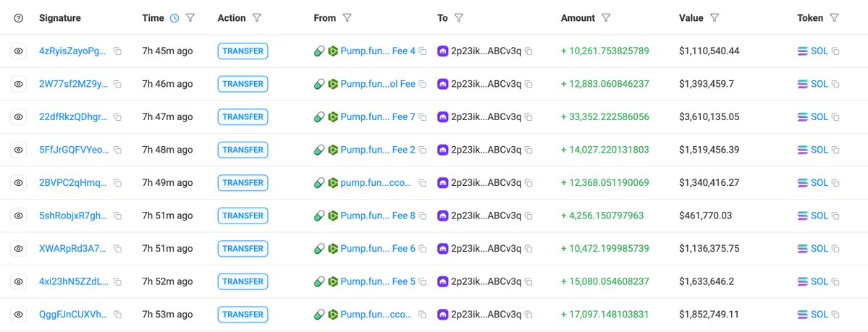
Task: Copy signature XWARpRd3A7
Action: tap(117, 249)
